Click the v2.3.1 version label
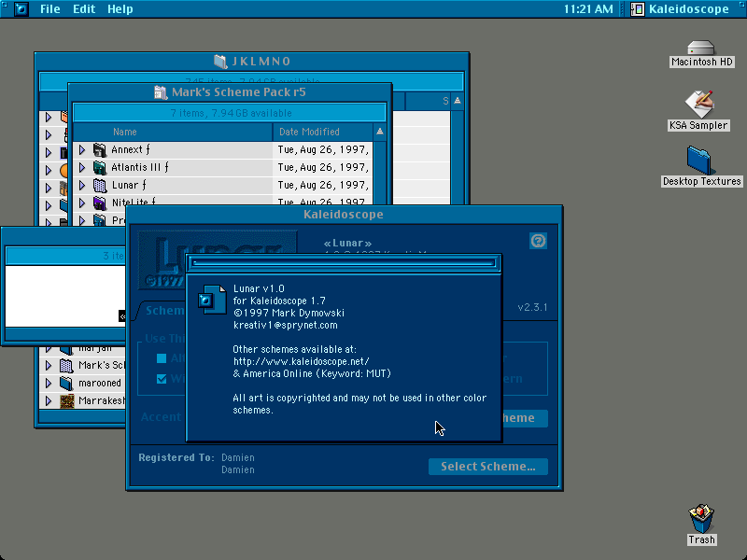 [x=532, y=307]
